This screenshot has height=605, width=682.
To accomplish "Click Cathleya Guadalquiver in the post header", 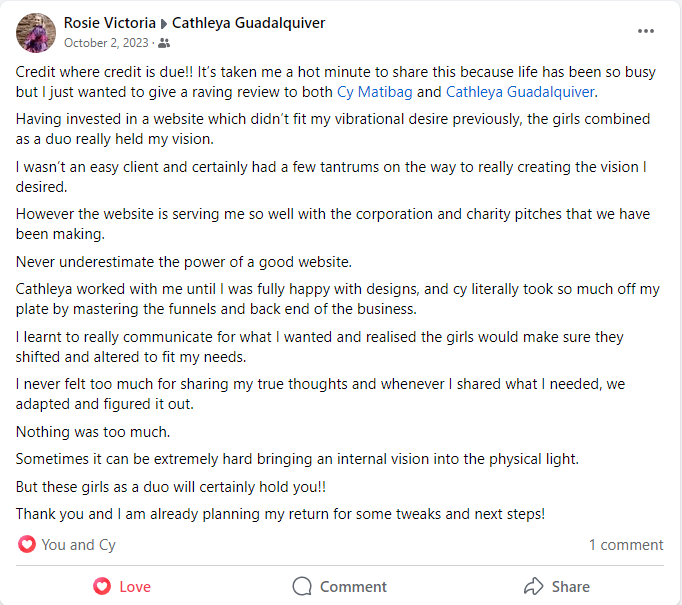I will pos(248,22).
